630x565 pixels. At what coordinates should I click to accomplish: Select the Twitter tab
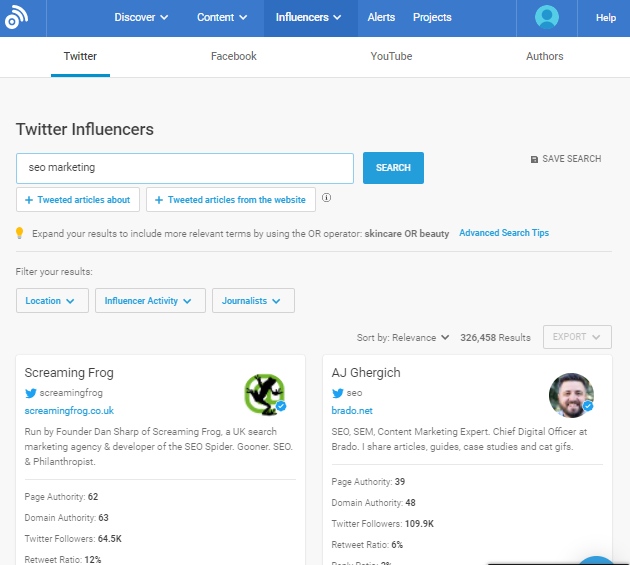pos(80,56)
